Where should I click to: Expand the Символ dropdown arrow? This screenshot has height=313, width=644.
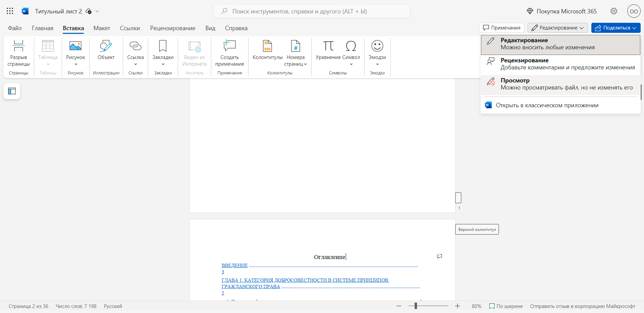pos(351,64)
